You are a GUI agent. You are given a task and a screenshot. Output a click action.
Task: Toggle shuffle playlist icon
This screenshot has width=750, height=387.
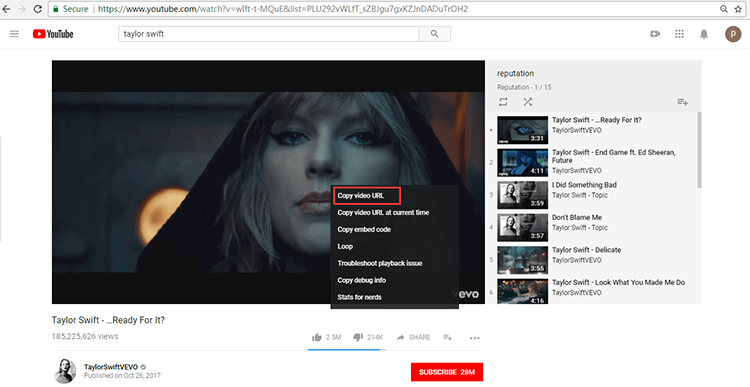click(x=528, y=102)
